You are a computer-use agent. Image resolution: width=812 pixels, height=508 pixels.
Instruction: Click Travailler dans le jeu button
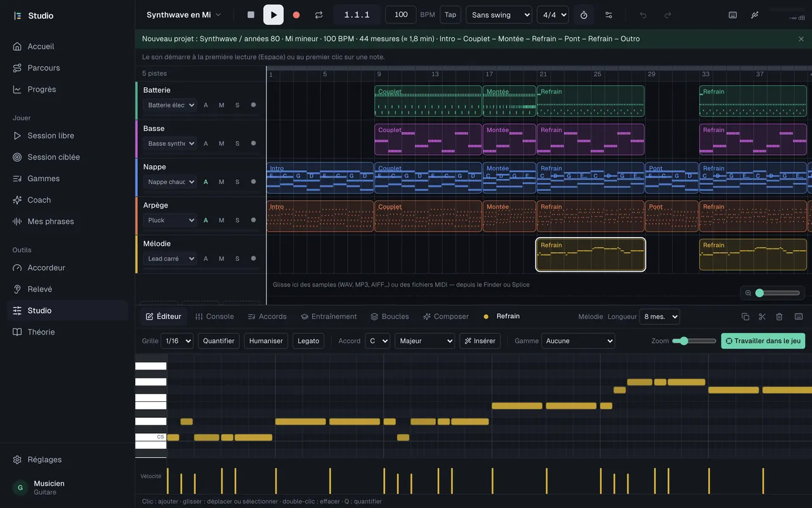click(x=763, y=341)
